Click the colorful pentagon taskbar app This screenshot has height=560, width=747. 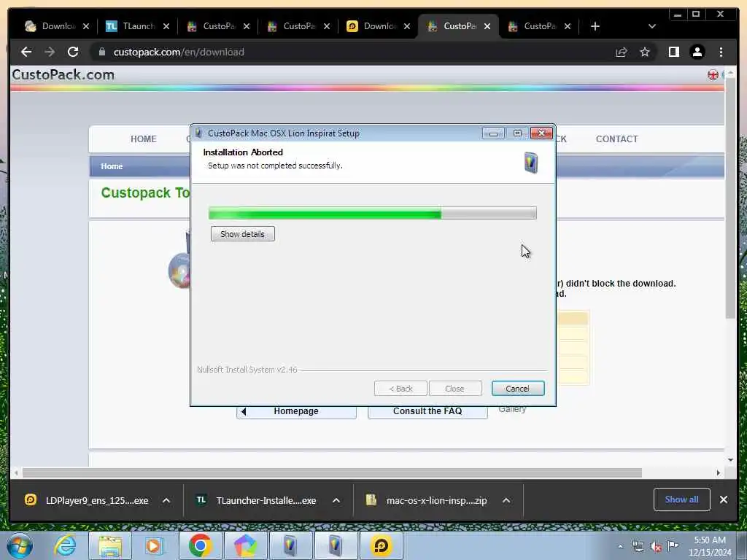click(245, 545)
